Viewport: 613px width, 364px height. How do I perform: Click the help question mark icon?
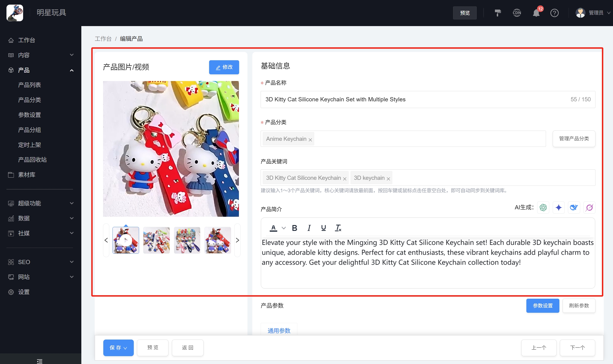coord(554,13)
